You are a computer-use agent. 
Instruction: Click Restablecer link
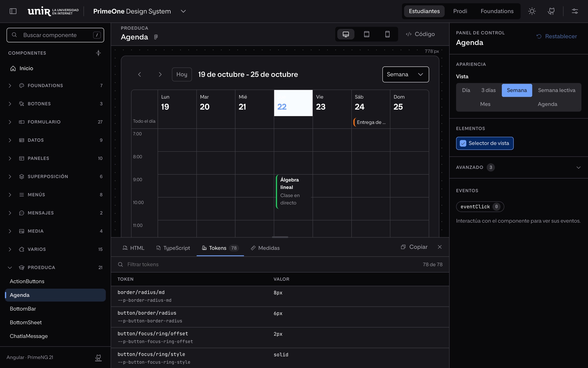(556, 36)
